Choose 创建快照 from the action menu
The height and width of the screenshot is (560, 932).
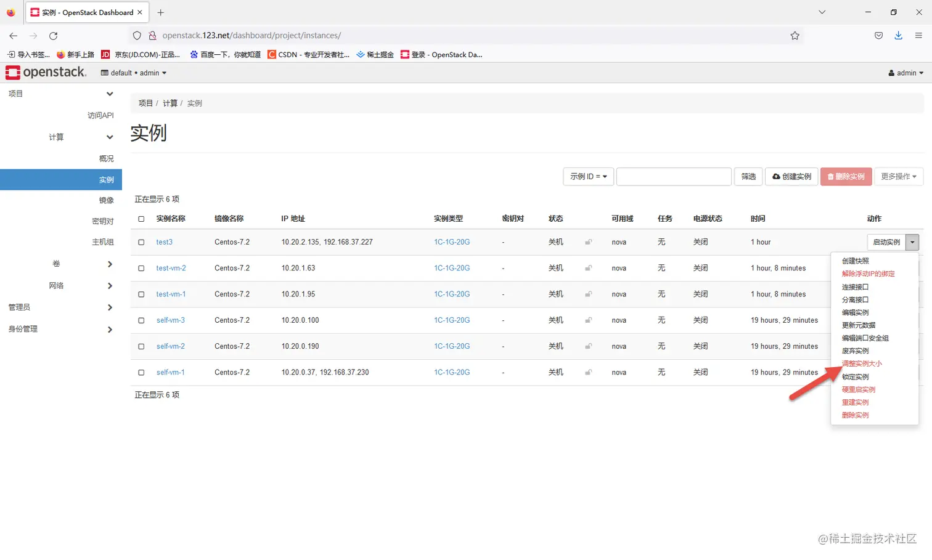(x=856, y=261)
